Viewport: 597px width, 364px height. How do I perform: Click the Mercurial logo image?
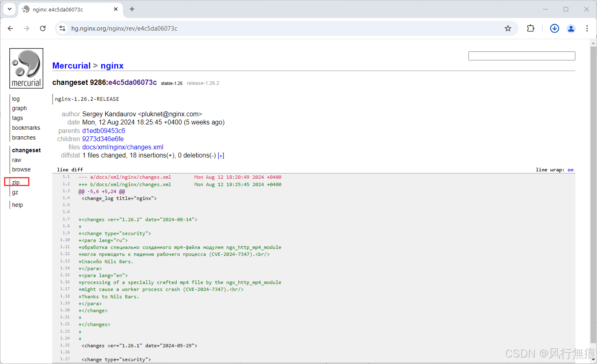coord(26,68)
